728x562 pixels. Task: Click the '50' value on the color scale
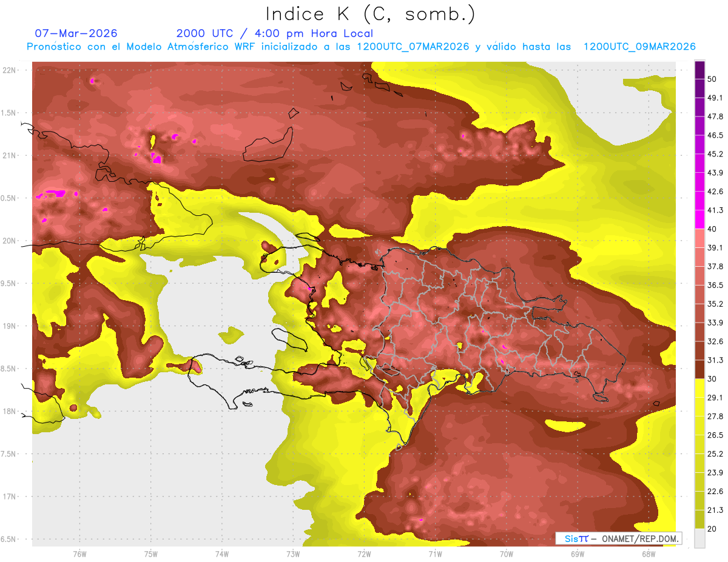tap(712, 79)
